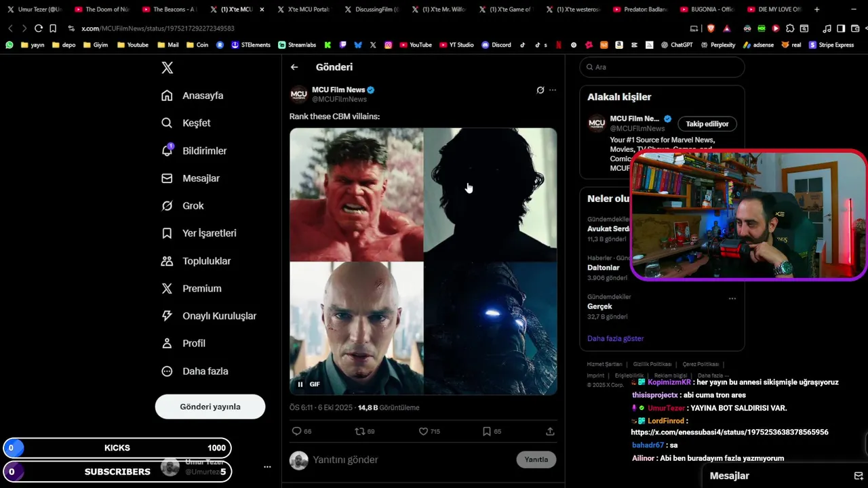Click the Yanıtla reply button

[536, 460]
